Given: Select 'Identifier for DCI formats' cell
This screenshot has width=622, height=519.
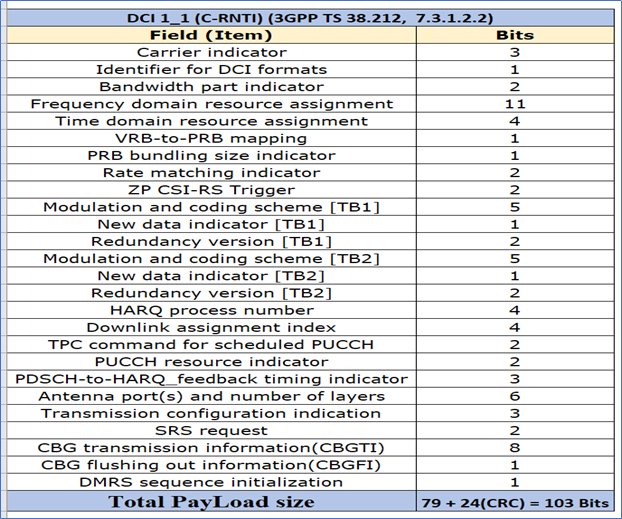Looking at the screenshot, I should click(211, 69).
